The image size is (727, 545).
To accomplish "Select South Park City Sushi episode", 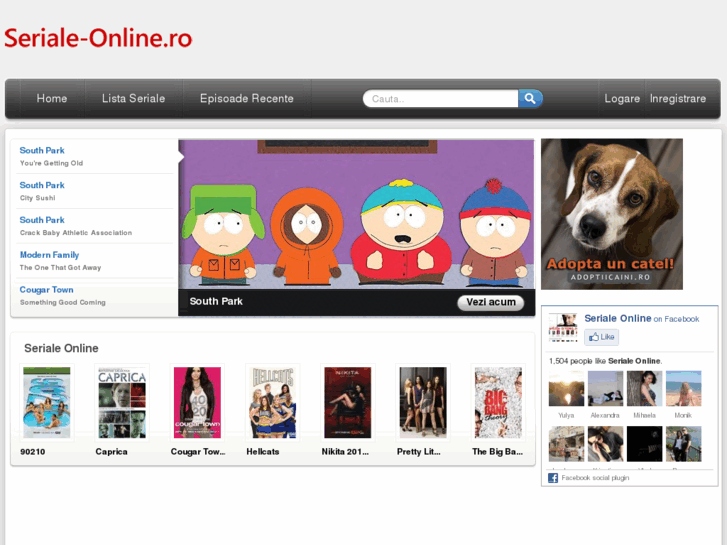I will pyautogui.click(x=95, y=191).
